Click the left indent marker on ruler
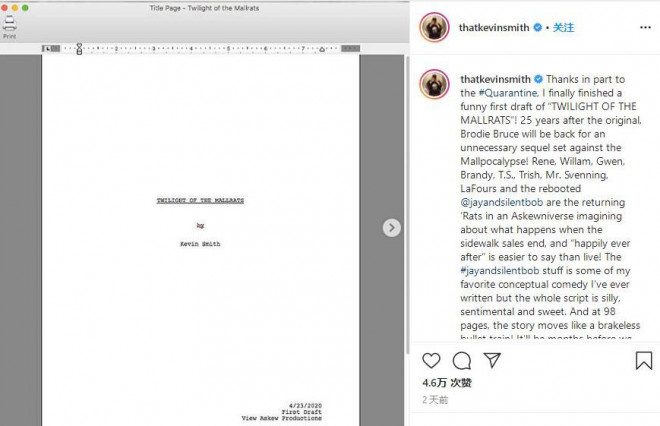This screenshot has width=660, height=426. (x=79, y=49)
